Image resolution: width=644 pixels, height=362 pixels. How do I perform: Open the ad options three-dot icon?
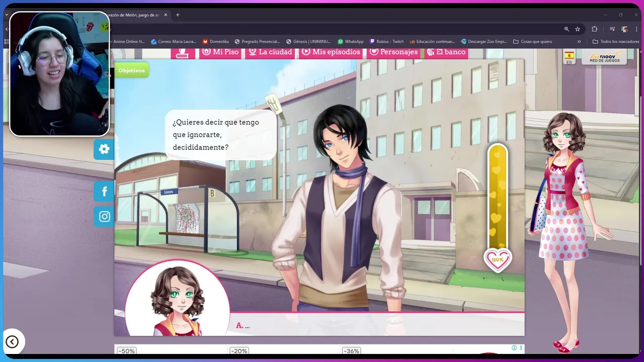[x=521, y=348]
